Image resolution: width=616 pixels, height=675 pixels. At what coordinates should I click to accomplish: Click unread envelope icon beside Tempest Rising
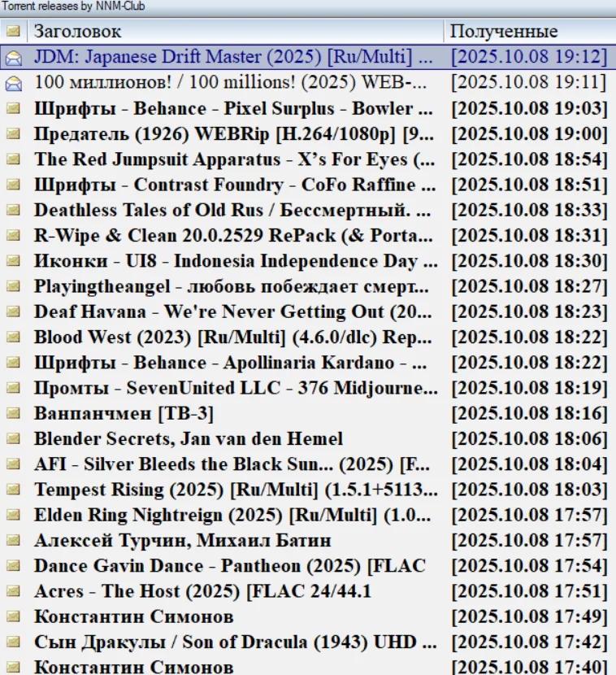(x=13, y=489)
